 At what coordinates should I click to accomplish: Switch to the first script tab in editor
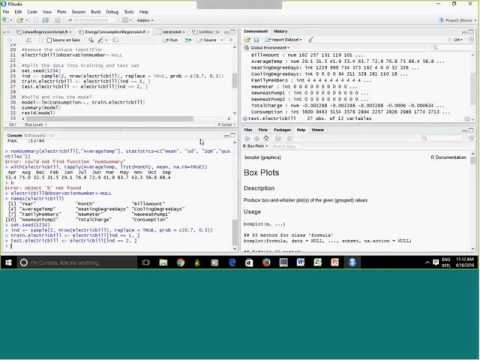[43, 32]
